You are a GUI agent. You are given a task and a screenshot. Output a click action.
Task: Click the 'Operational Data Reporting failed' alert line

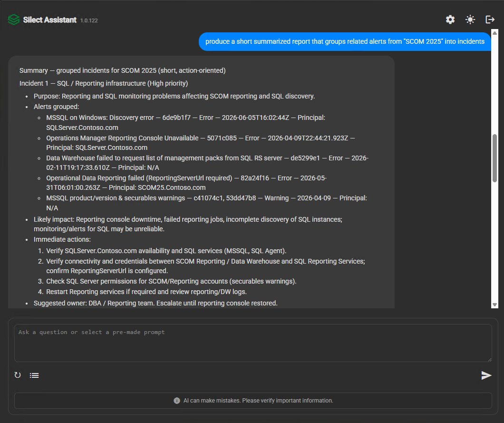pos(186,183)
